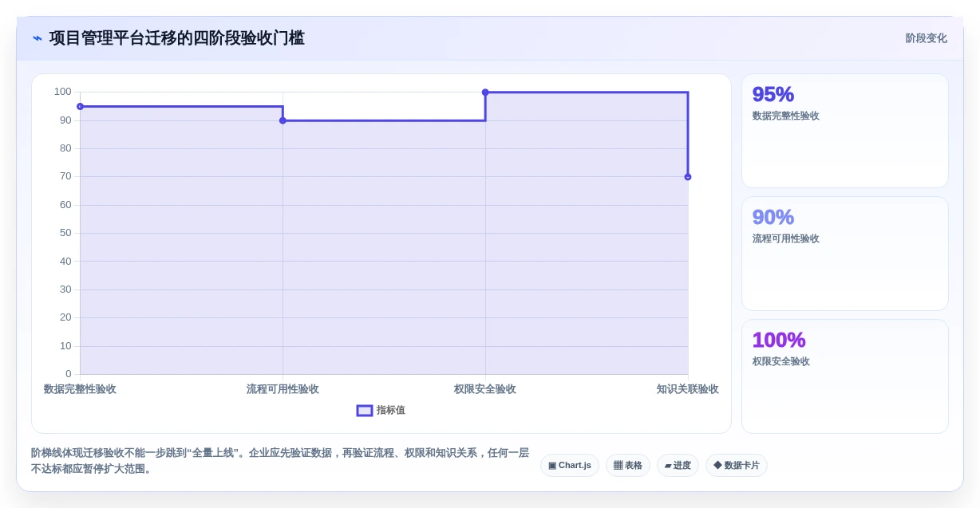Click the blue lightning icon beside the title
Screen dimensions: 980x508
tap(37, 38)
